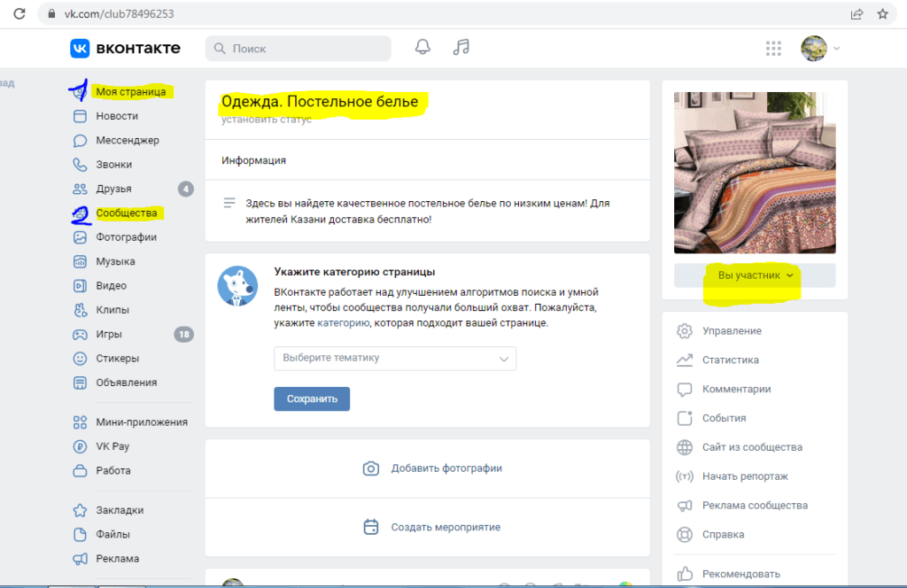Follow the категорию hyperlink
Image resolution: width=907 pixels, height=588 pixels.
pyautogui.click(x=343, y=323)
